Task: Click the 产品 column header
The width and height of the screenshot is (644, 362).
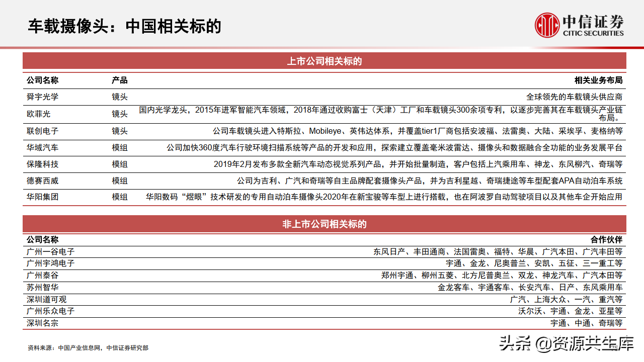Action: click(119, 80)
